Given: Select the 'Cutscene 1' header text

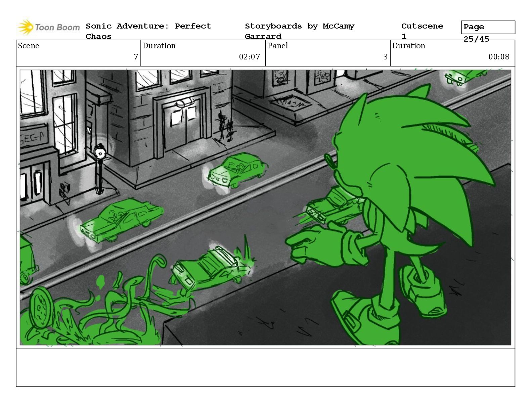Looking at the screenshot, I should click(422, 31).
